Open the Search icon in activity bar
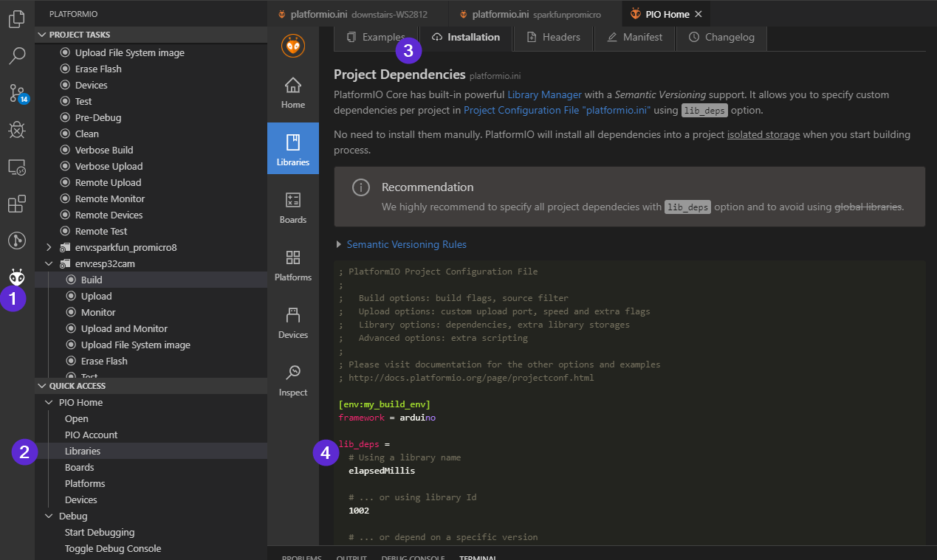 point(16,55)
